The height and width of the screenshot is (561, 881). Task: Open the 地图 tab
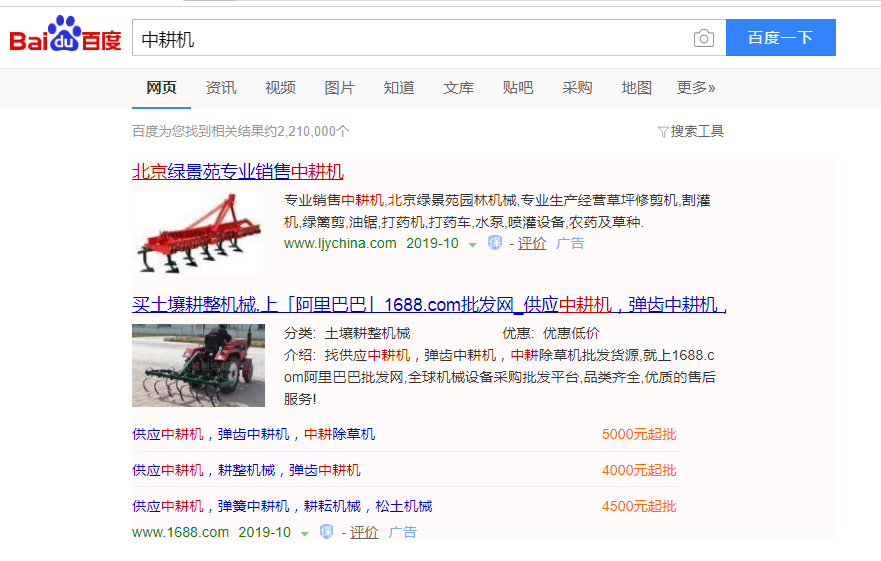pos(636,88)
